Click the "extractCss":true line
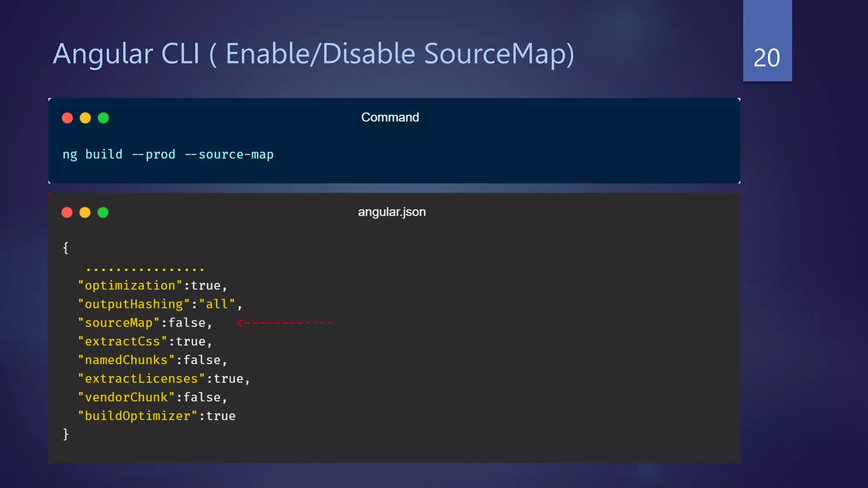 pos(145,341)
